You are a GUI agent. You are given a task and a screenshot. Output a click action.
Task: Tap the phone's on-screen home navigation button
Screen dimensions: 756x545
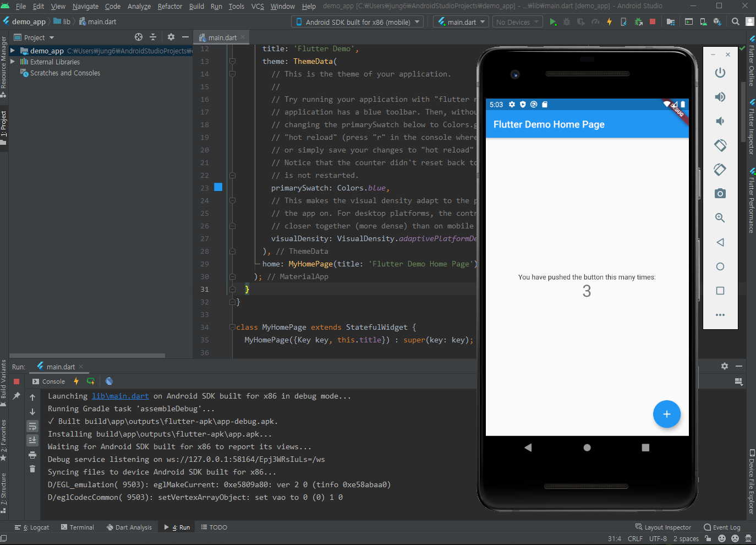[587, 448]
